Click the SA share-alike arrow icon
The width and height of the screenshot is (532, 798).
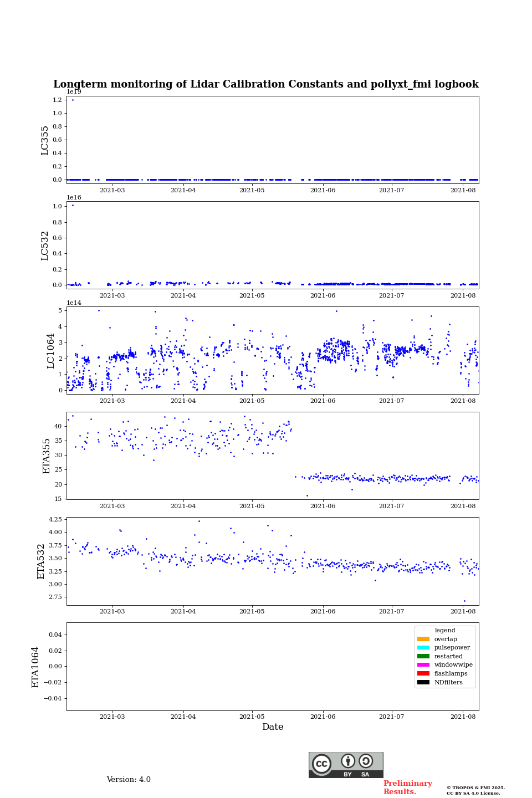[366, 761]
